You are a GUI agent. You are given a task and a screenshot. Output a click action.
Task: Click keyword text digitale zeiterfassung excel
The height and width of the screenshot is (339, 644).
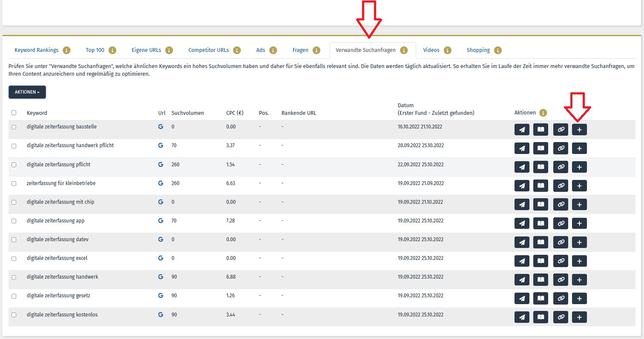tap(57, 258)
